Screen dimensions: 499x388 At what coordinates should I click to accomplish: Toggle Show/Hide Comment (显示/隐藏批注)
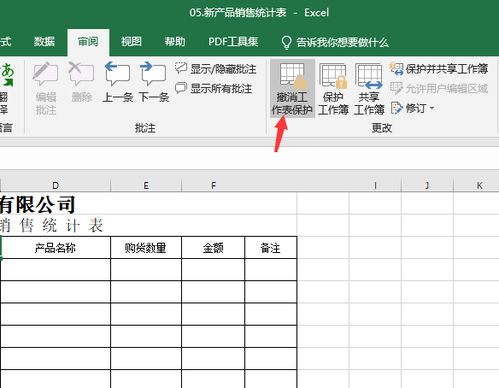click(216, 69)
